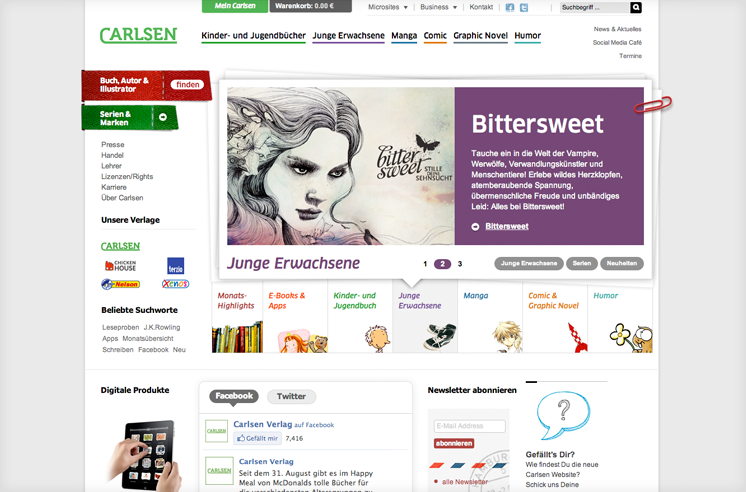Click the red abonnieren button
This screenshot has height=492, width=746.
point(454,443)
